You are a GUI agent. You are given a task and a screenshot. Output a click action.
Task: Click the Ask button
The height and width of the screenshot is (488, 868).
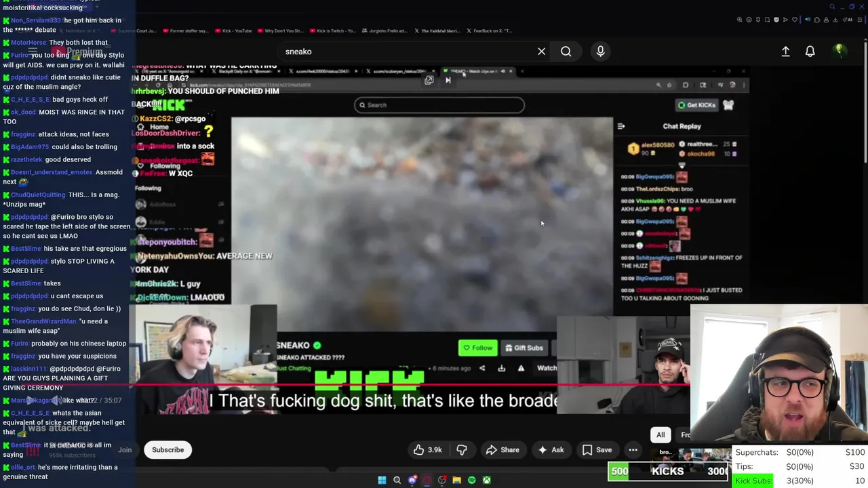pos(551,450)
